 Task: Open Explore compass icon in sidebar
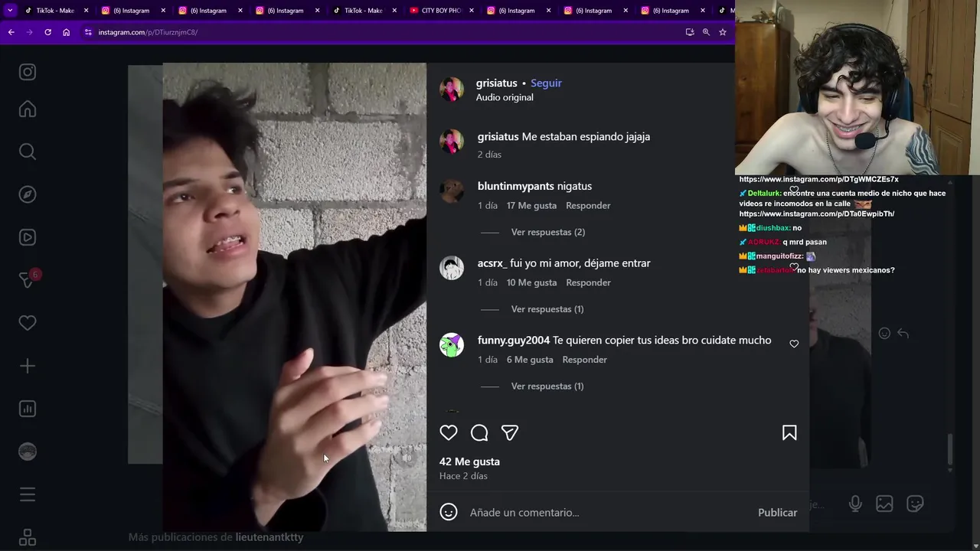pyautogui.click(x=28, y=194)
